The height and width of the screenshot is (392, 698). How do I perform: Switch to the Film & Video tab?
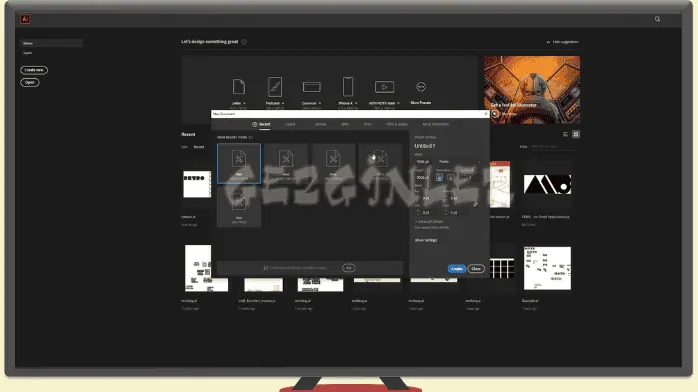(x=397, y=125)
